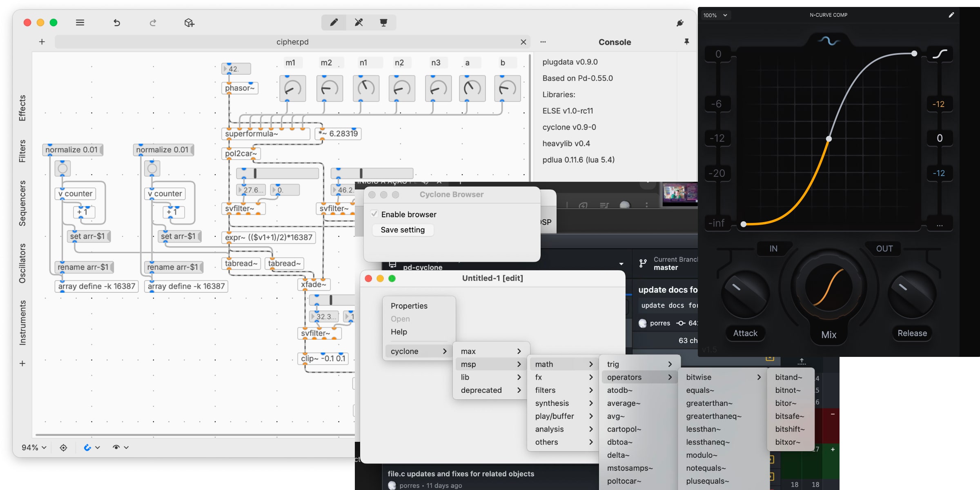This screenshot has height=490, width=980.
Task: Select the edit mode pencil icon
Action: (x=334, y=22)
